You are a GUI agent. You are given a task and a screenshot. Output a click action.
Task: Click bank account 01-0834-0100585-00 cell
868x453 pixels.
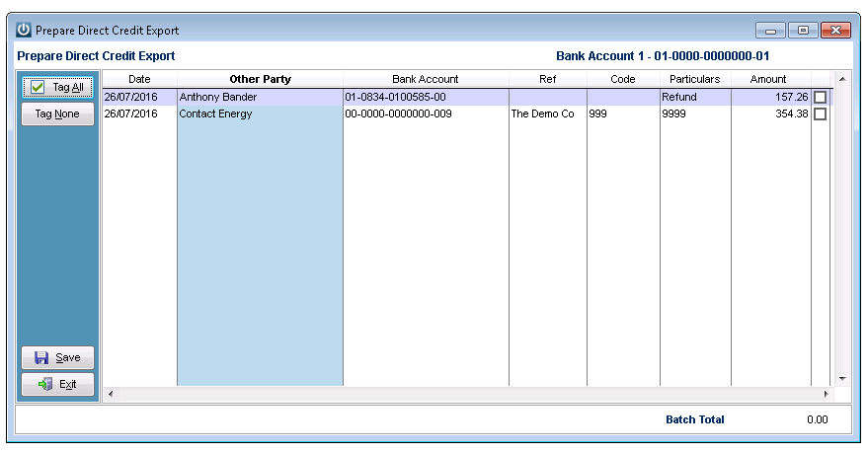pos(426,98)
